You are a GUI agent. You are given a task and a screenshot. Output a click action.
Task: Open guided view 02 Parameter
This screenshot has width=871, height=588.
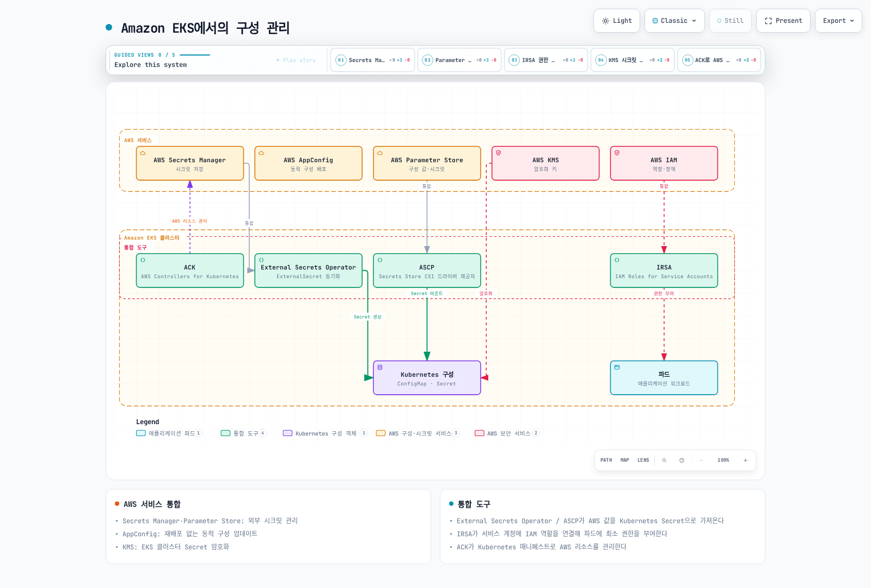pyautogui.click(x=459, y=60)
